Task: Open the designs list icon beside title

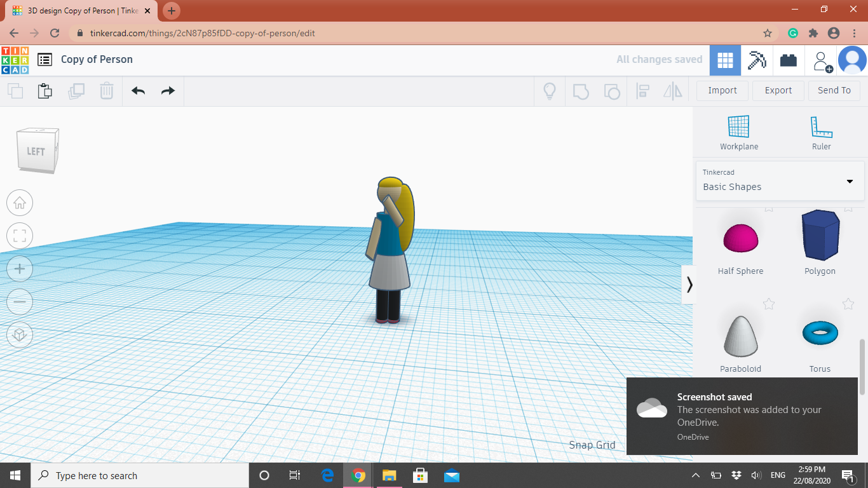Action: click(44, 60)
